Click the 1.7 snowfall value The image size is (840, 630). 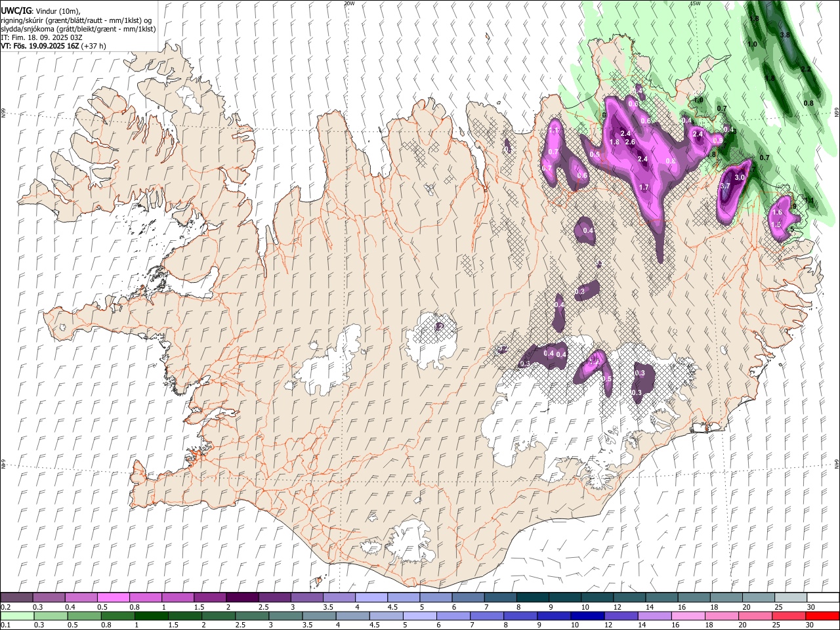tap(644, 188)
